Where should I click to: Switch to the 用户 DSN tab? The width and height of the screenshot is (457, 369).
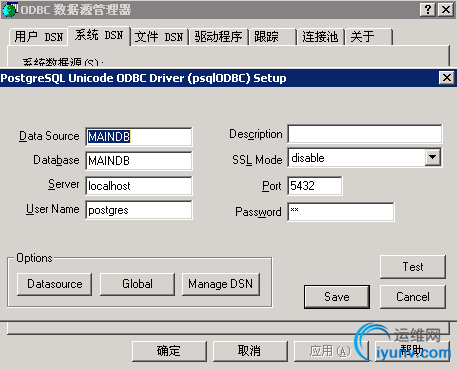[38, 36]
